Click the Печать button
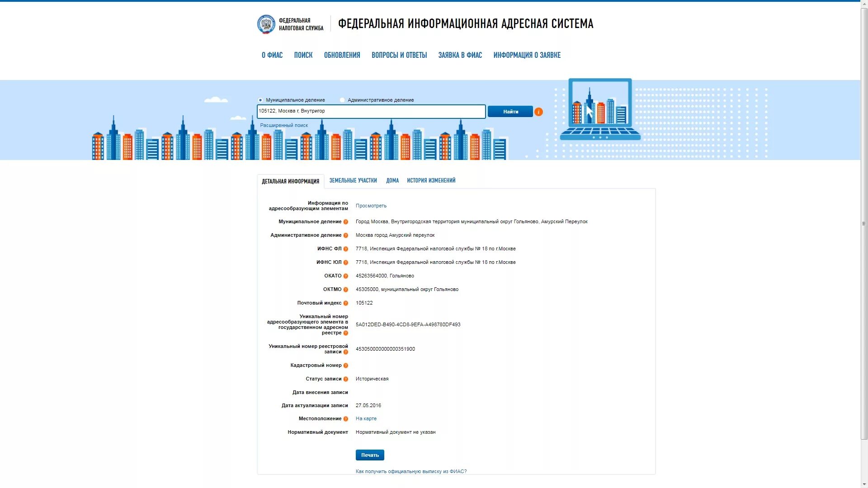868x488 pixels. (x=370, y=455)
